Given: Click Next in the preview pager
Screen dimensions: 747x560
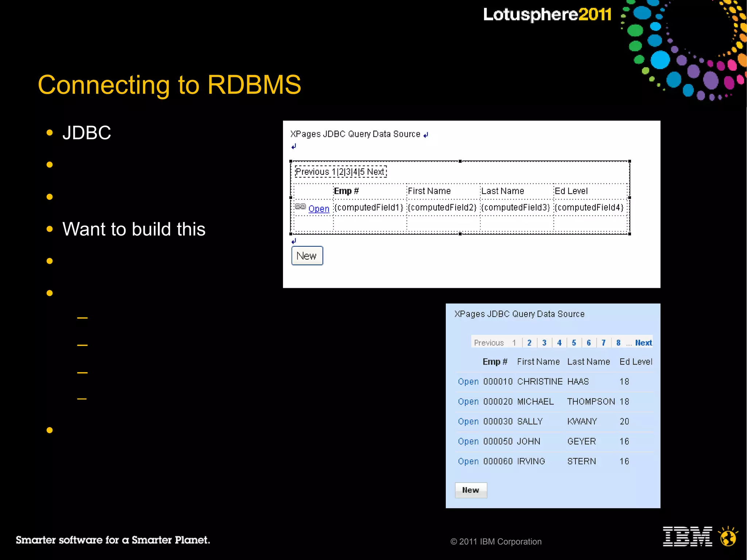Looking at the screenshot, I should coord(643,343).
